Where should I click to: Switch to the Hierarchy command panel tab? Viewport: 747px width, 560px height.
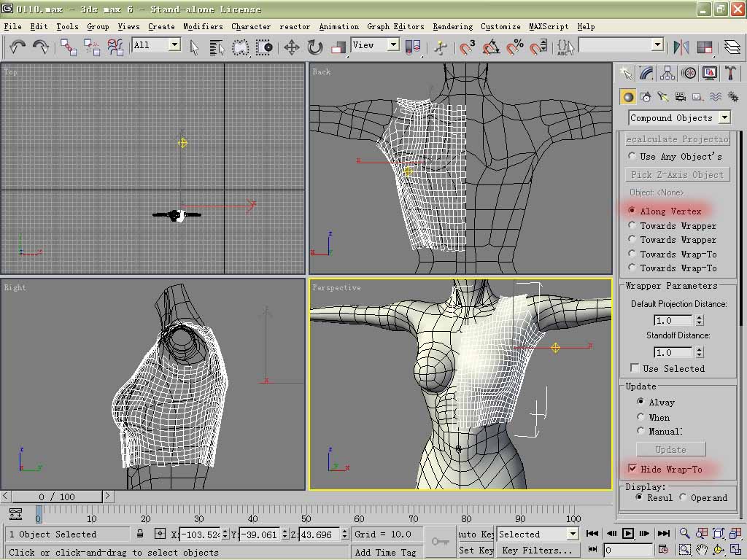point(667,73)
